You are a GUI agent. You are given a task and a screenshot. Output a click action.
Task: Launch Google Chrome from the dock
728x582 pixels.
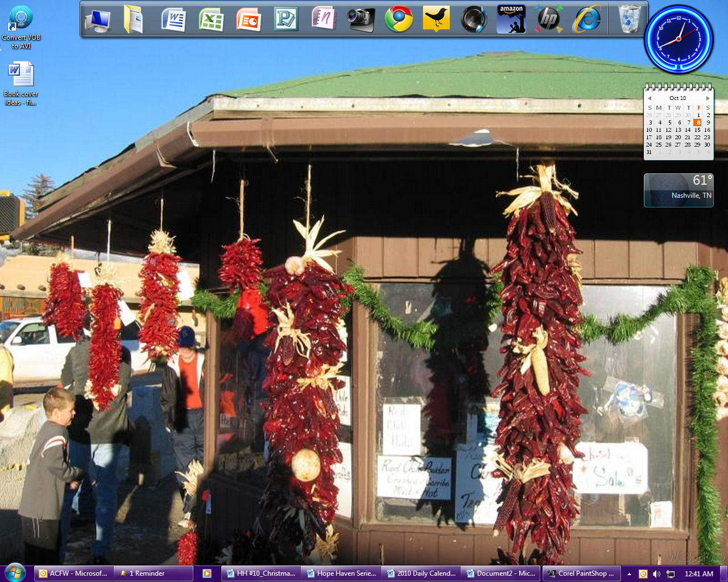(399, 19)
